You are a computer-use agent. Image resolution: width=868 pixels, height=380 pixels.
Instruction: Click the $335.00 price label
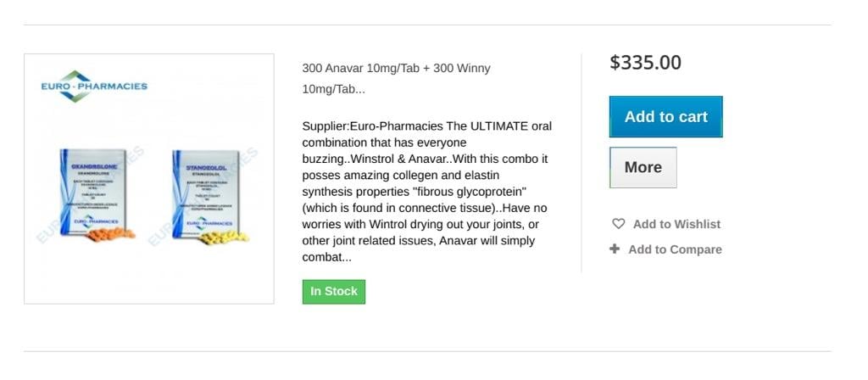[645, 63]
